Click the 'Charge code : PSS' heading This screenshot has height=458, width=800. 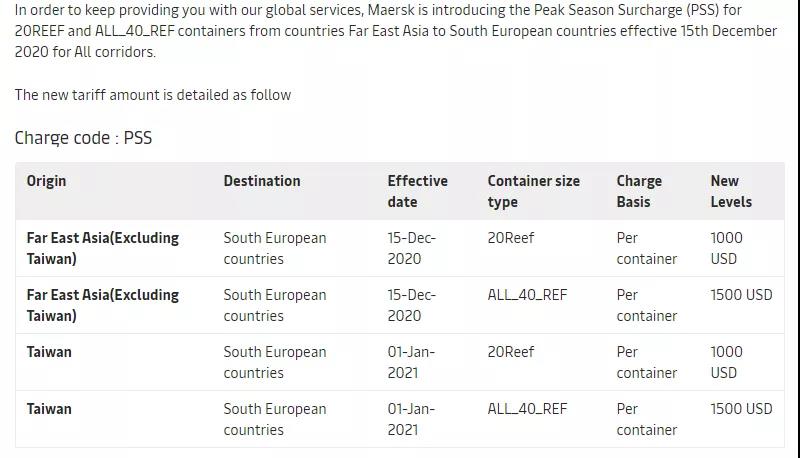click(x=83, y=138)
